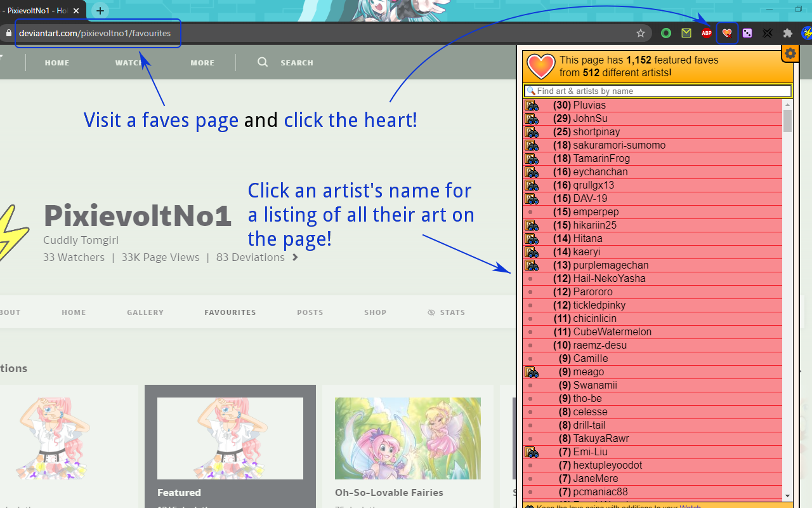Click the heart extension icon in toolbar
This screenshot has height=508, width=812.
[x=727, y=33]
